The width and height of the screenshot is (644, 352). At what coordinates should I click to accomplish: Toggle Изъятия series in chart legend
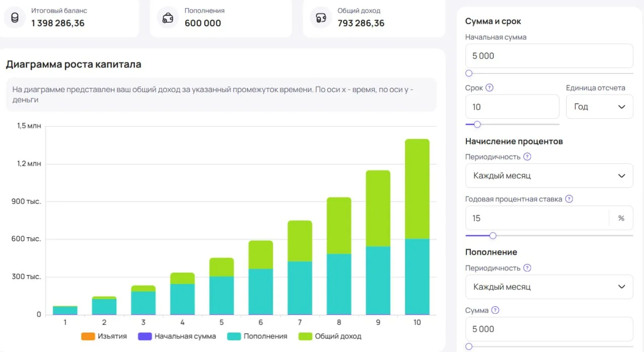(x=104, y=336)
